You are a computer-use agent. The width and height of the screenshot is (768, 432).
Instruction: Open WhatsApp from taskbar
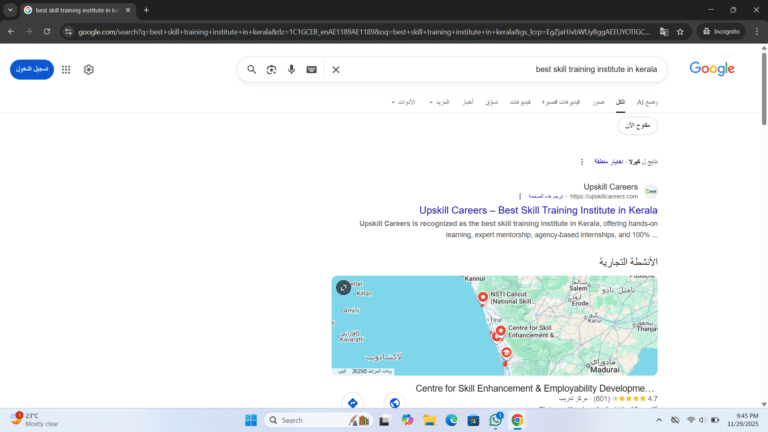tap(496, 420)
